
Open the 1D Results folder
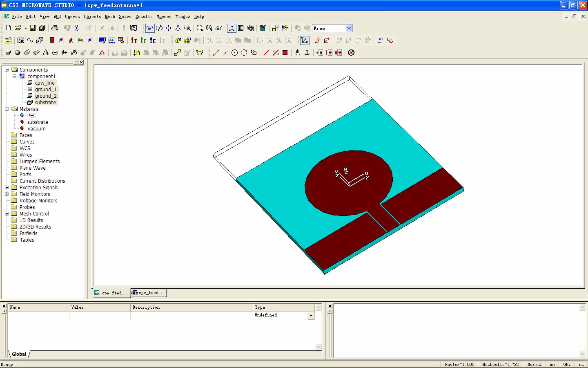[31, 220]
